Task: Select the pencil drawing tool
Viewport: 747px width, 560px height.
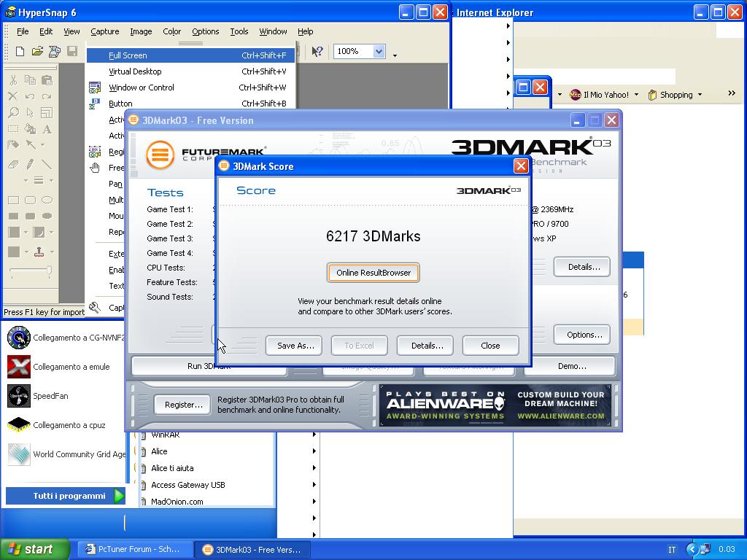Action: [30, 164]
